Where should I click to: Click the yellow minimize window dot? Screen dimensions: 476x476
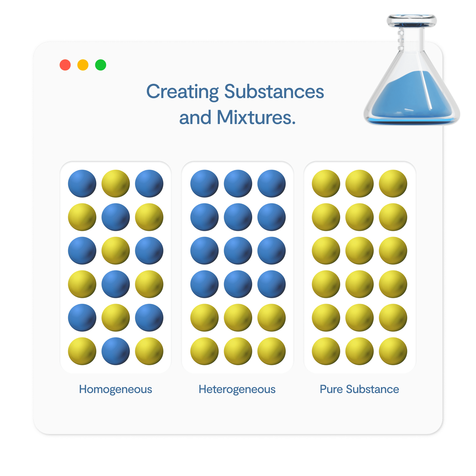point(83,65)
